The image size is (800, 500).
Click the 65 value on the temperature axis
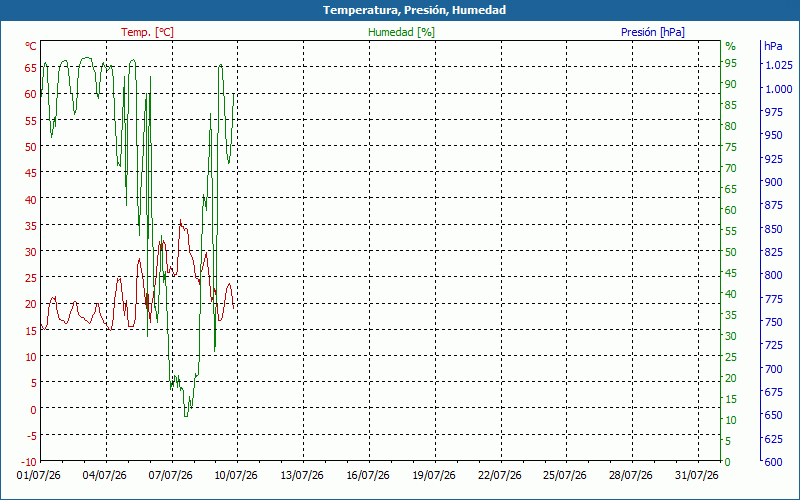coord(31,68)
